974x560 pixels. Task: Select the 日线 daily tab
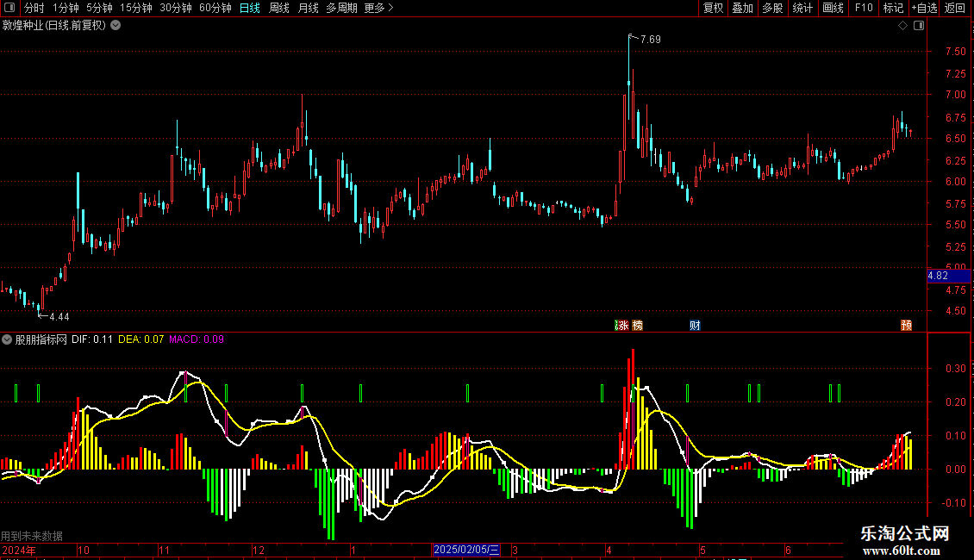(x=250, y=8)
